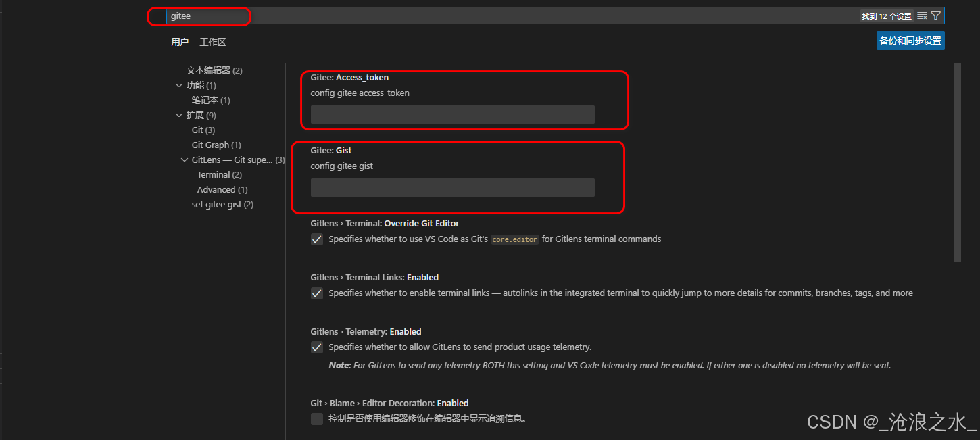Switch to the 工作区 tab
The width and height of the screenshot is (980, 440).
pyautogui.click(x=212, y=41)
